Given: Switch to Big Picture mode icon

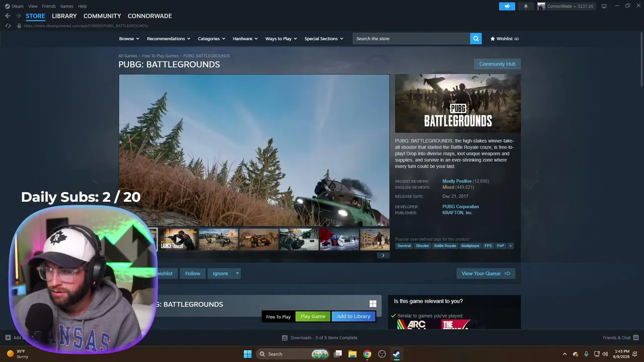Looking at the screenshot, I should pos(604,6).
